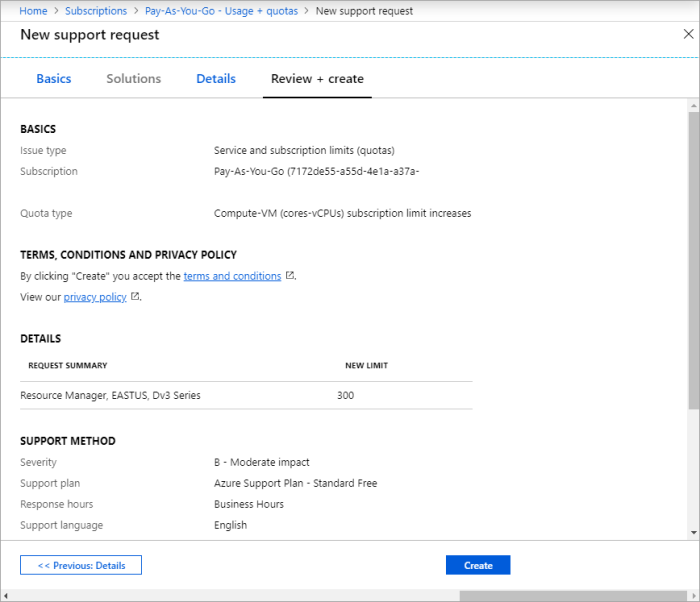Viewport: 700px width, 602px height.
Task: Go back with Previous: Details button
Action: (81, 565)
